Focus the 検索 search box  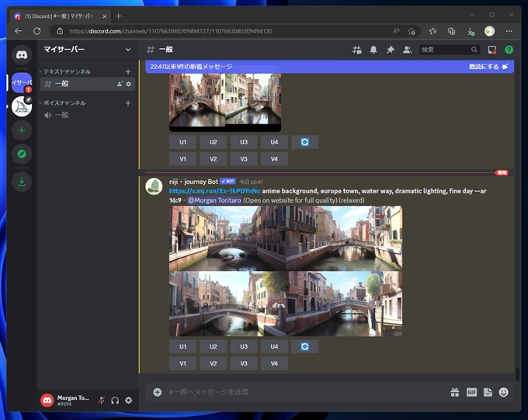[450, 50]
